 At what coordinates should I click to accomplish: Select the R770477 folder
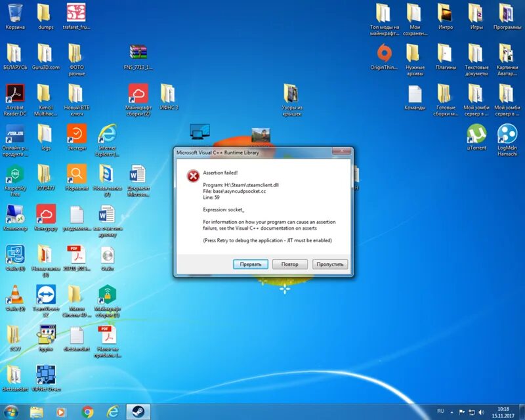(46, 177)
